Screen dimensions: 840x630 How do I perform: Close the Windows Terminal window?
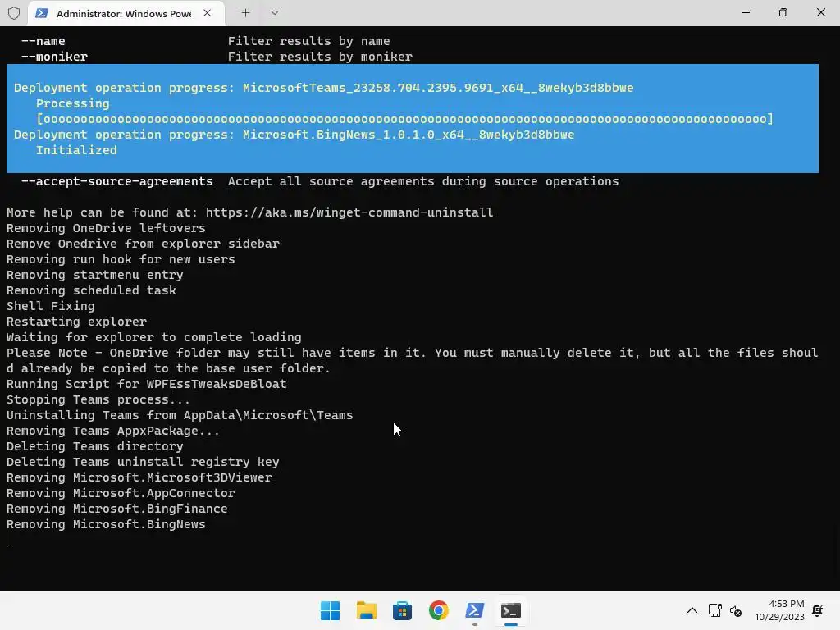[820, 12]
